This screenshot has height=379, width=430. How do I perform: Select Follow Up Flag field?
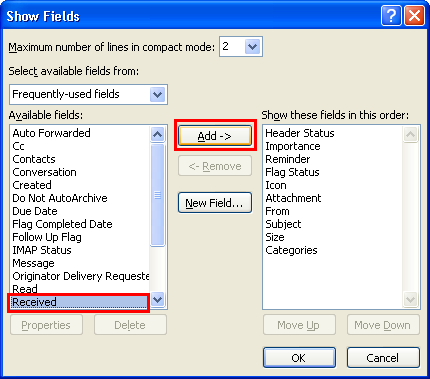tap(47, 237)
